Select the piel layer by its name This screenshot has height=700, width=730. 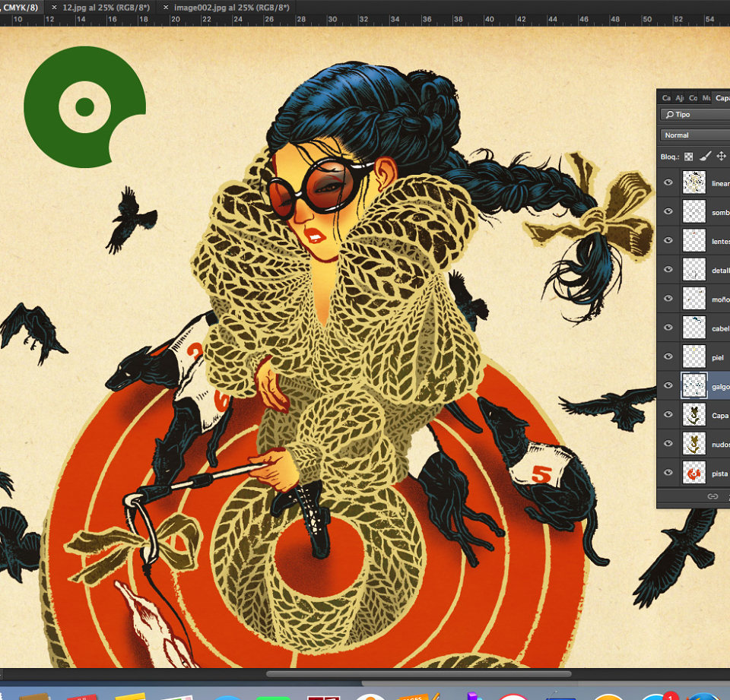pos(717,357)
